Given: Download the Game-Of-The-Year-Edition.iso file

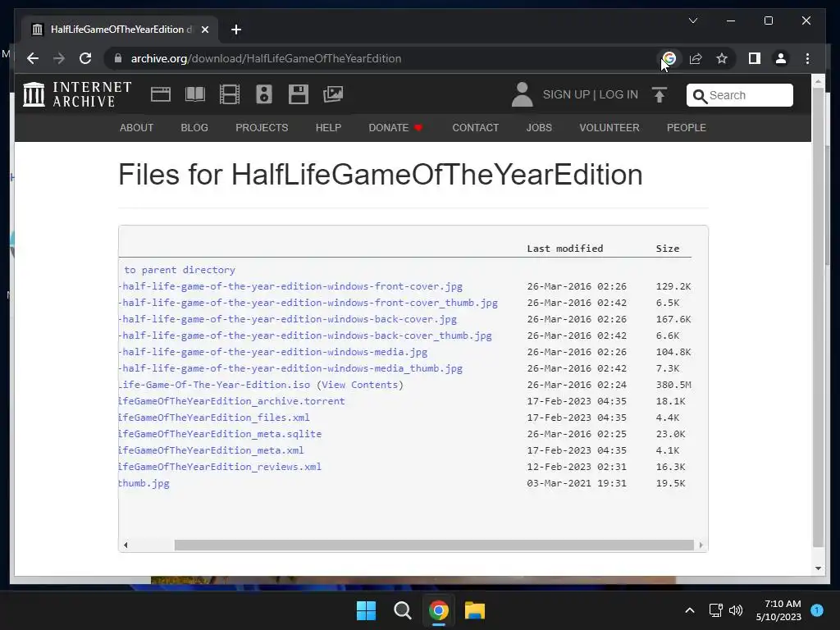Looking at the screenshot, I should pos(214,385).
